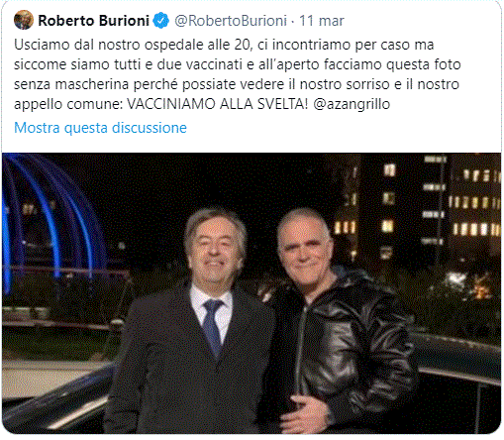Open the tweet via '11 mar' timestamp

point(321,21)
